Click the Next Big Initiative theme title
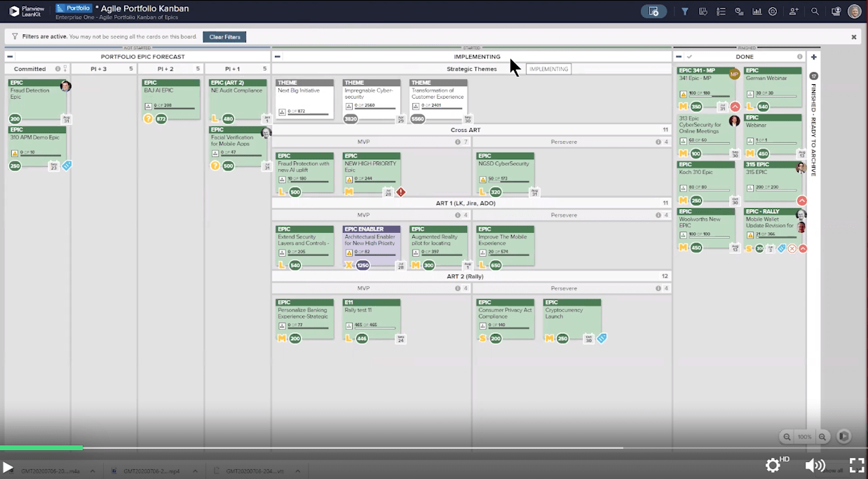The image size is (868, 479). tap(299, 90)
